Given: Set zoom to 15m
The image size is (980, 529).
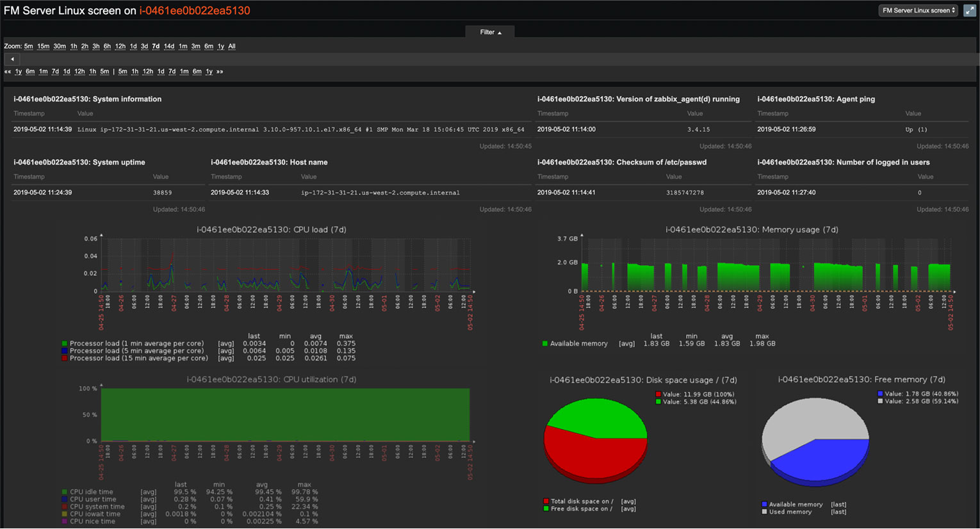Looking at the screenshot, I should tap(43, 46).
